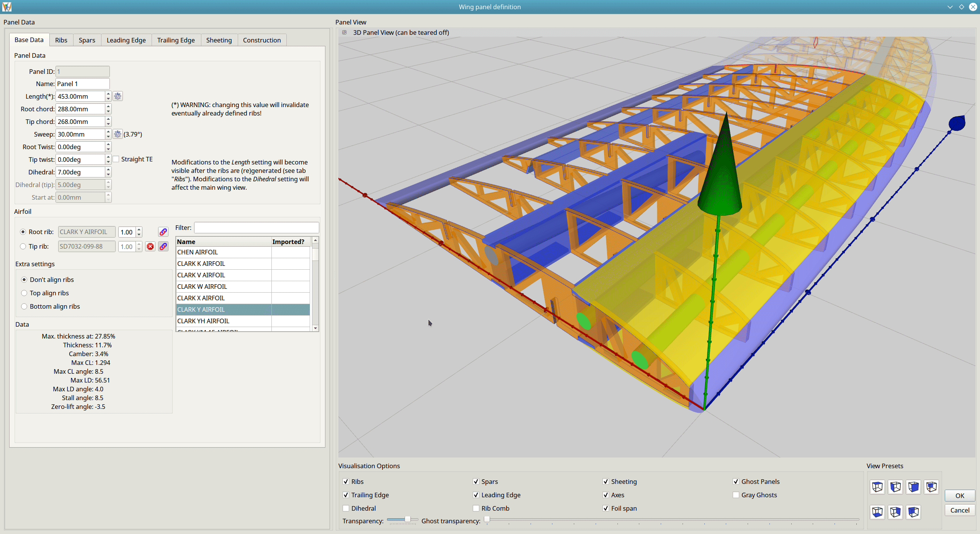This screenshot has width=980, height=534.
Task: Select the Top align ribs option
Action: point(24,293)
